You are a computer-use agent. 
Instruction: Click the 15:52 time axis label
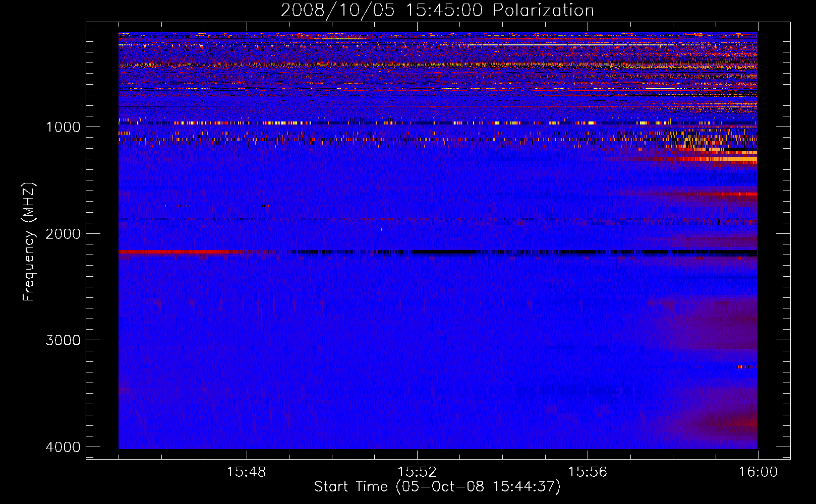[417, 472]
